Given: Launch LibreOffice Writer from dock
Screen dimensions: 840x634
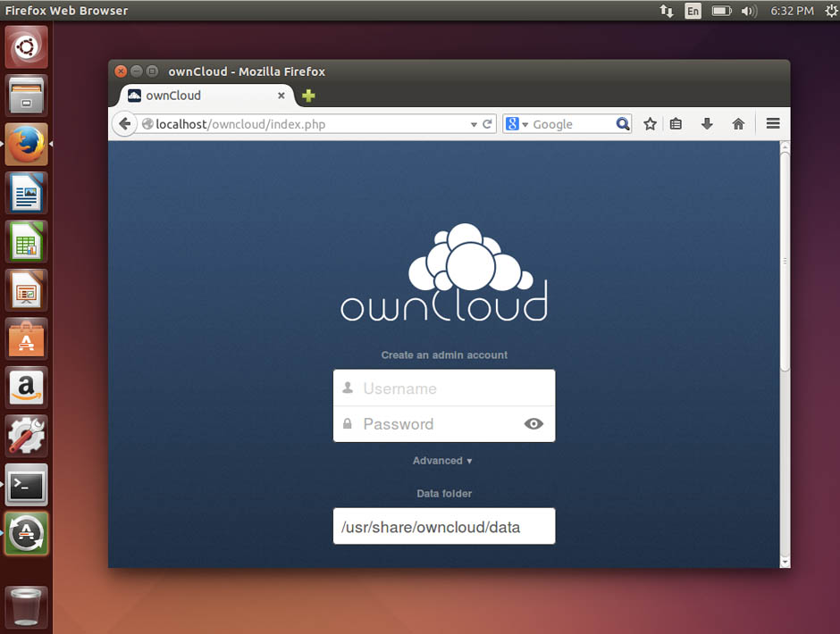Looking at the screenshot, I should [26, 193].
